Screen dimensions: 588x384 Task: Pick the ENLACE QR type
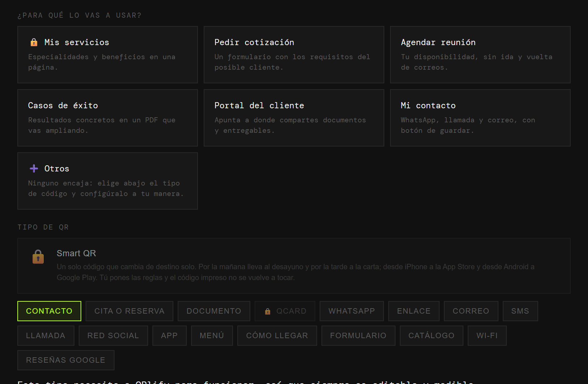pos(414,311)
